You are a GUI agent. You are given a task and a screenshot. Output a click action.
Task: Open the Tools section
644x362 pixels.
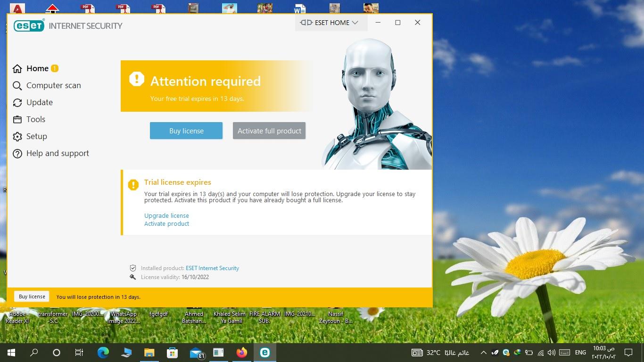tap(29, 119)
